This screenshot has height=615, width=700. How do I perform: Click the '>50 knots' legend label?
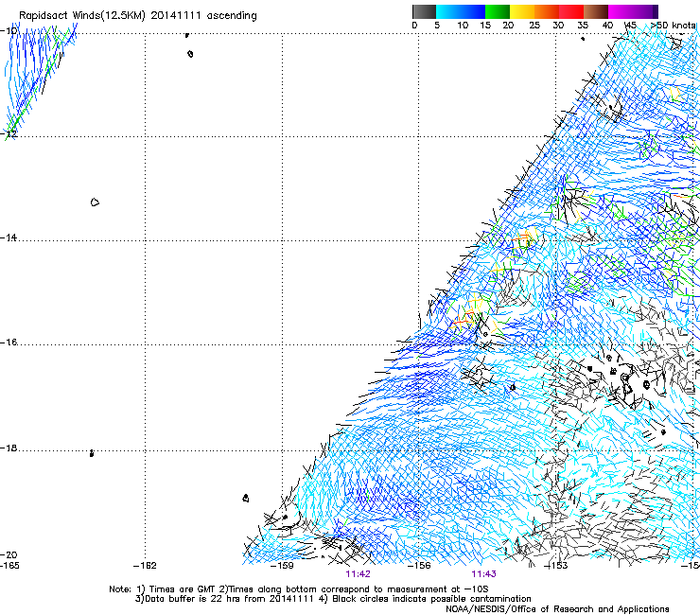[673, 25]
